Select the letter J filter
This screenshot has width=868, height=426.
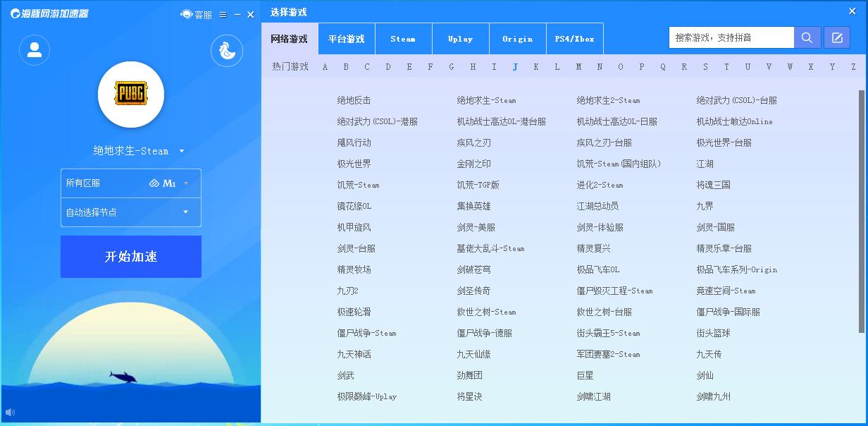pos(515,66)
